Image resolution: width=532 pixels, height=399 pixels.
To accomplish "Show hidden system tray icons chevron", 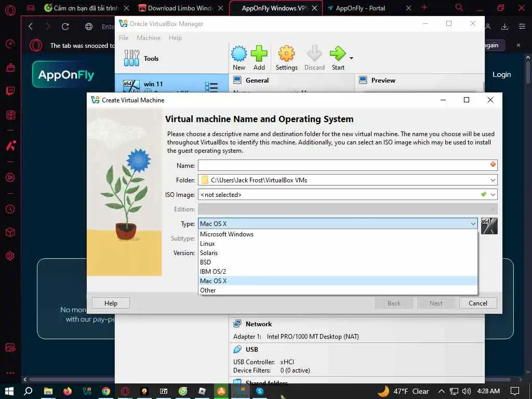I will (x=441, y=391).
